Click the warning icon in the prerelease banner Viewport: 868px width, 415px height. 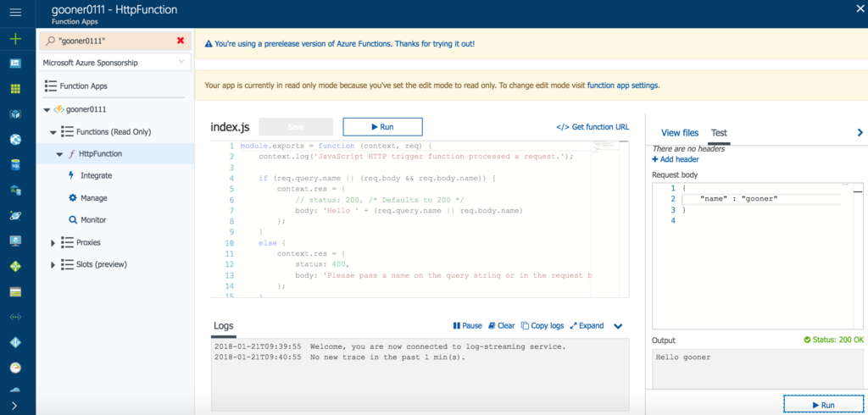pyautogui.click(x=209, y=43)
